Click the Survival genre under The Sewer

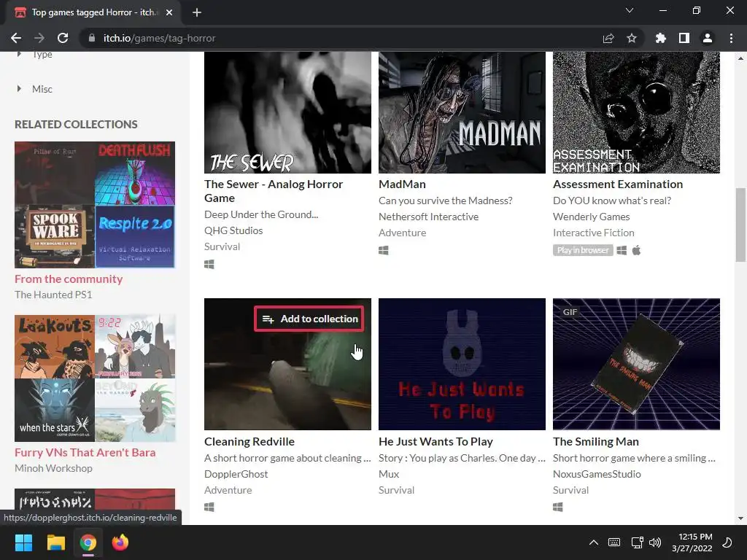coord(222,246)
